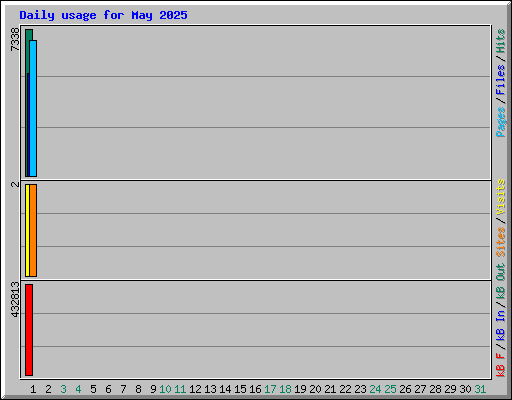The image size is (512, 400).
Task: Click the 'kB In' legend label
Action: [x=501, y=325]
